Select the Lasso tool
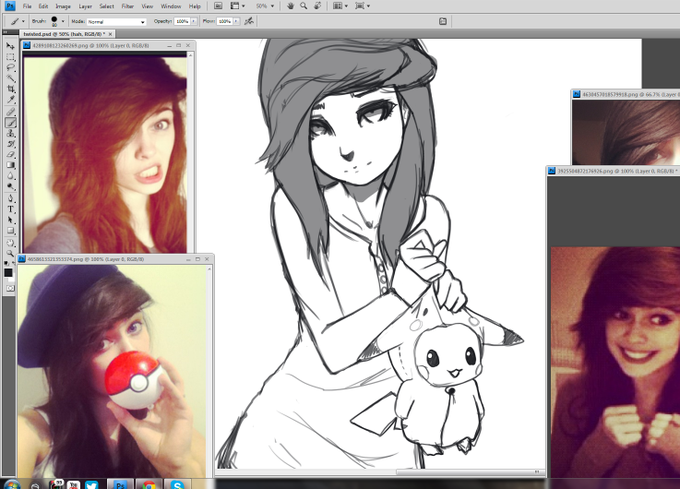The image size is (680, 489). (10, 68)
